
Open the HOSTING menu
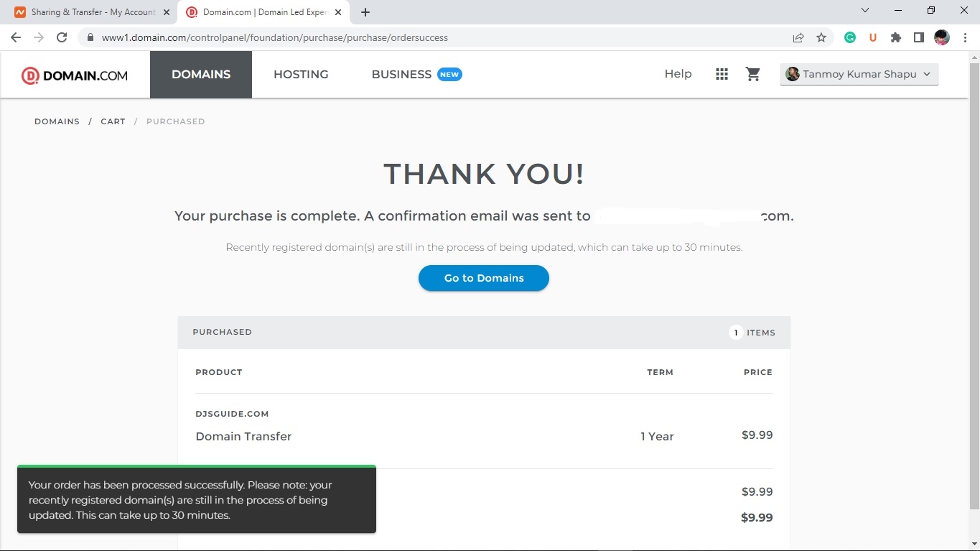point(301,74)
